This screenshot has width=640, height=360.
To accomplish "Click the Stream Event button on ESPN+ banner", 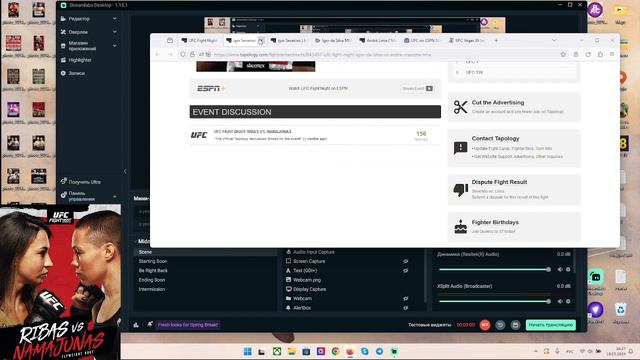I will point(417,89).
